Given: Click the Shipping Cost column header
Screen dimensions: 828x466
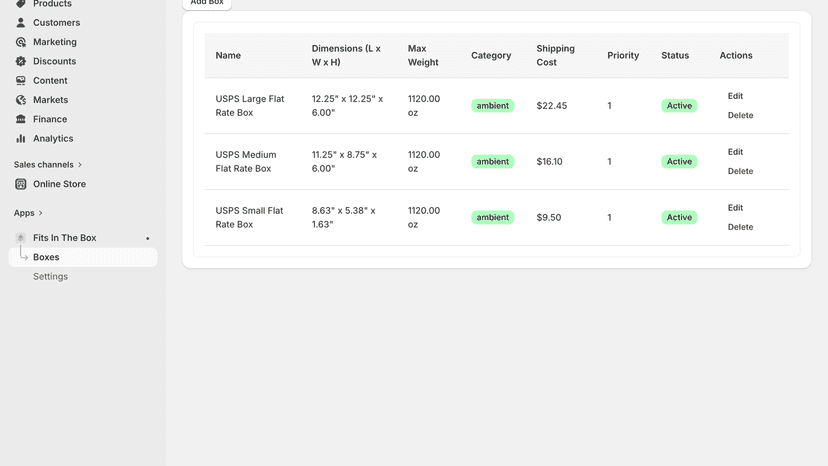Looking at the screenshot, I should tap(556, 55).
